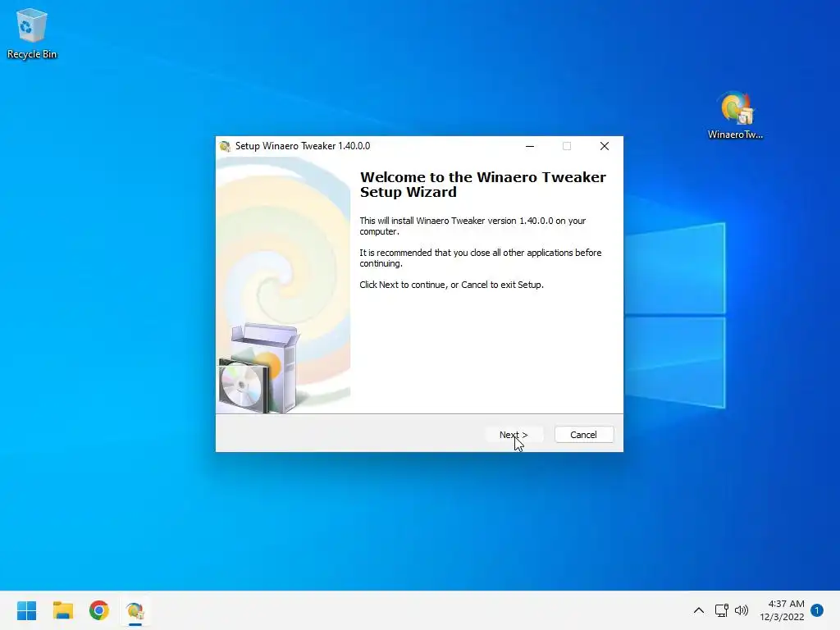Click the Winaero setup taskbar icon
Viewport: 840px width, 630px height.
pyautogui.click(x=135, y=610)
